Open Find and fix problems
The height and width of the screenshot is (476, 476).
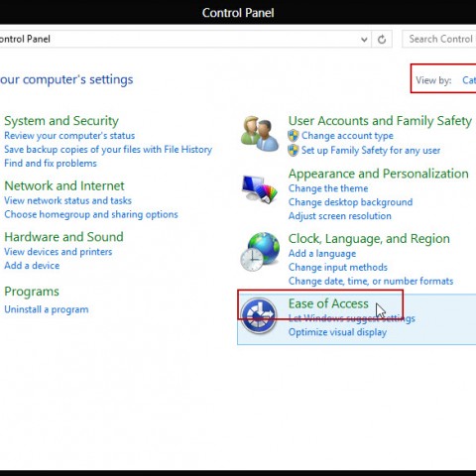tap(51, 164)
